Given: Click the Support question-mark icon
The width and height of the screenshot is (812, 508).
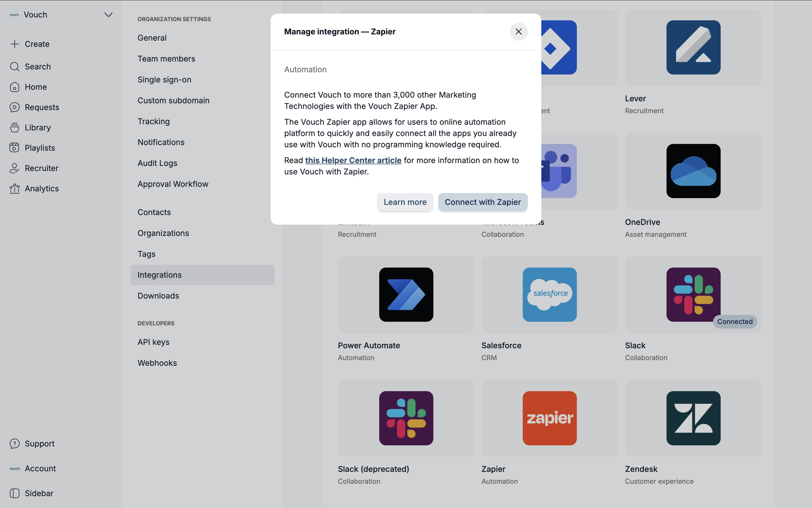Looking at the screenshot, I should [14, 443].
